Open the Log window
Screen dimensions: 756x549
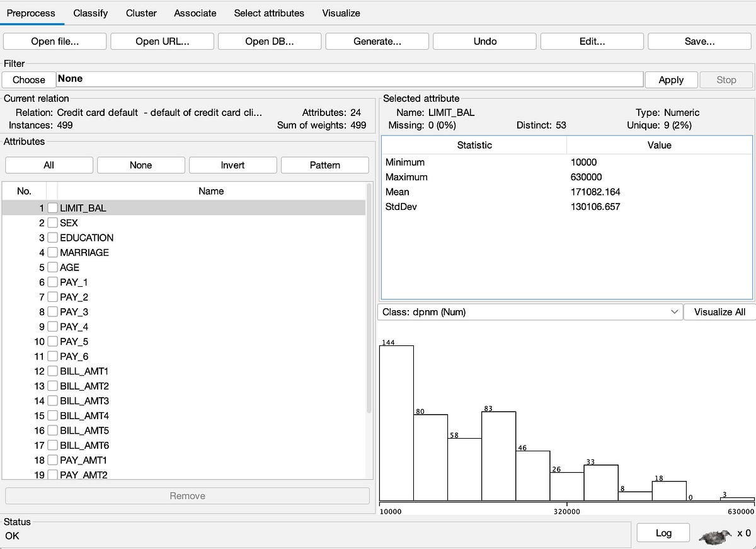(x=663, y=533)
